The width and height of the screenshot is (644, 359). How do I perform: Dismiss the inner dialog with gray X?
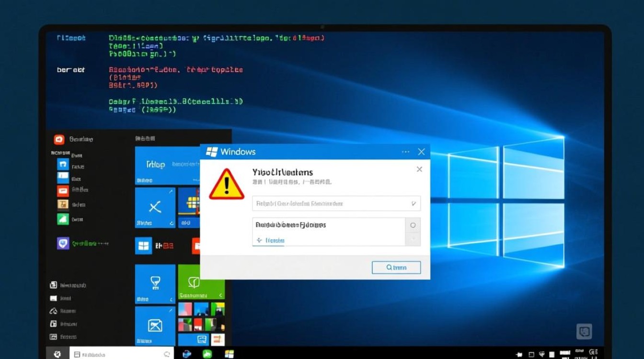pos(419,169)
